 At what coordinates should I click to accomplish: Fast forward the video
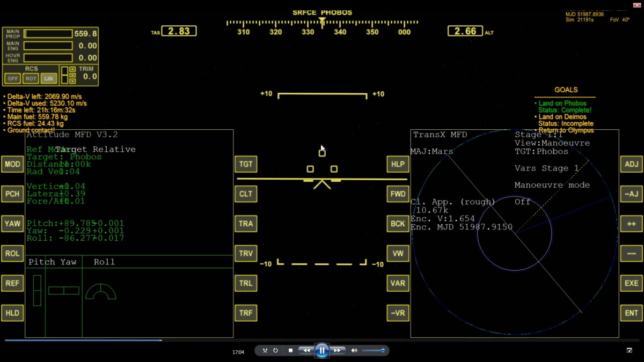click(337, 351)
